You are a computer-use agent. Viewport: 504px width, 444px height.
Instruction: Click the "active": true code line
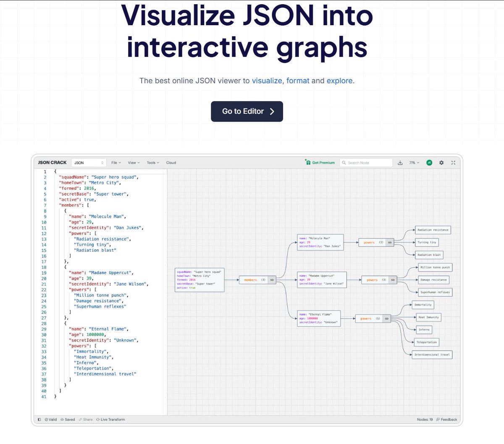pos(77,200)
